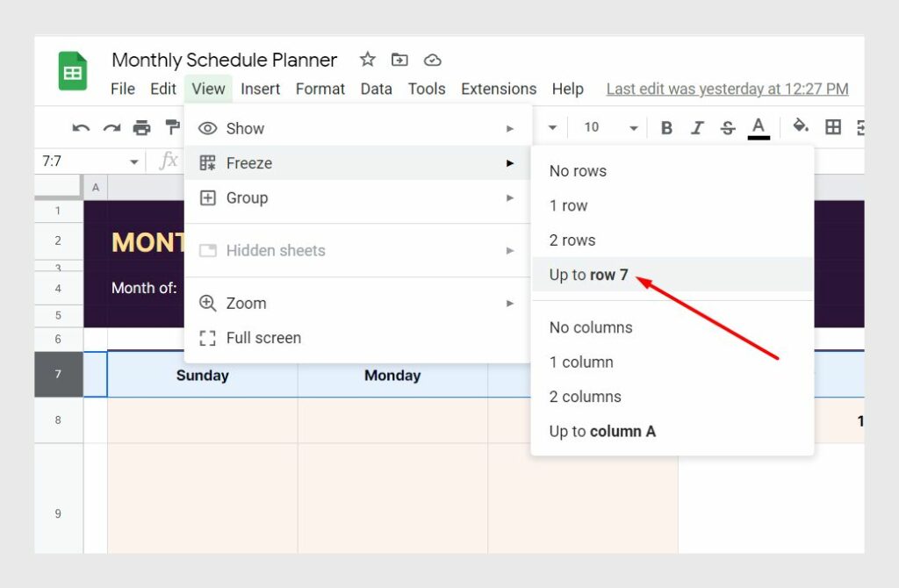Image resolution: width=899 pixels, height=588 pixels.
Task: Choose 'Up to row 7' freeze option
Action: tap(589, 275)
